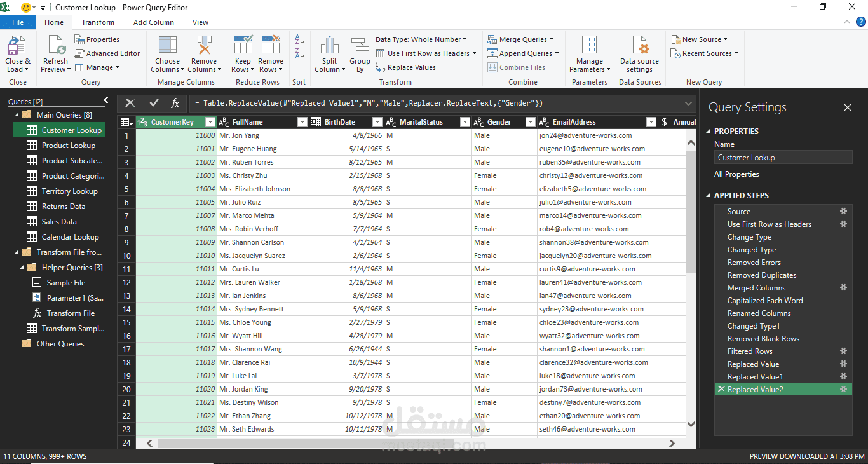The image size is (868, 464).
Task: Click the Close & Load icon
Action: (x=17, y=46)
